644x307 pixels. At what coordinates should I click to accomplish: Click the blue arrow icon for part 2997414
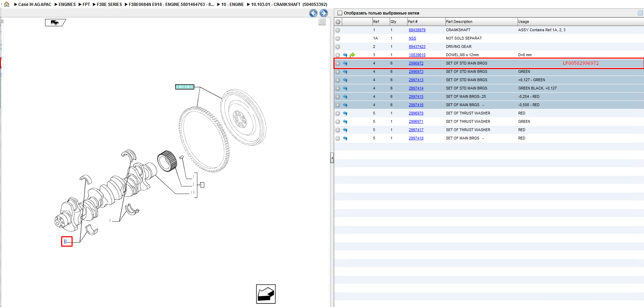(x=345, y=88)
